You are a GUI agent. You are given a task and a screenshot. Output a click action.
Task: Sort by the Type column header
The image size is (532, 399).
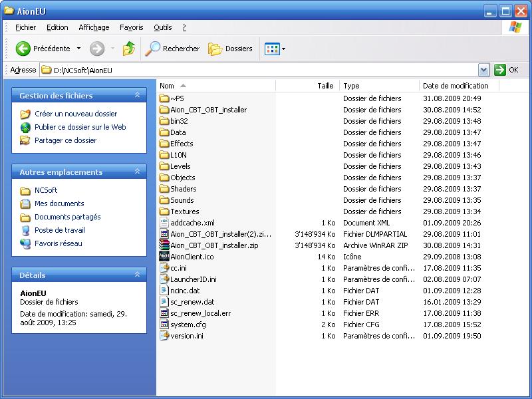pyautogui.click(x=379, y=86)
